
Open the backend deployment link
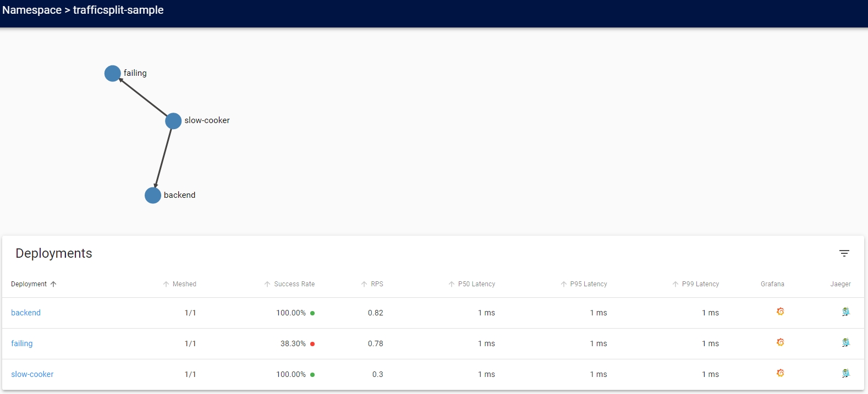26,313
